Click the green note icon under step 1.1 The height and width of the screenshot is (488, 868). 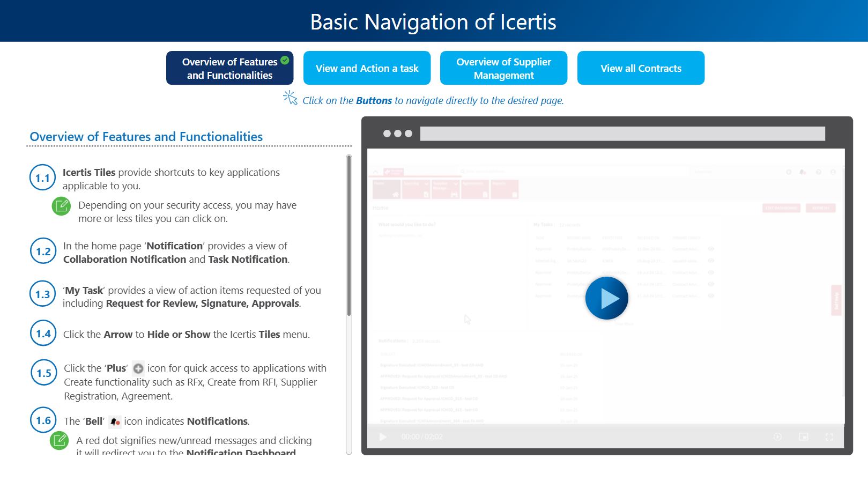61,206
